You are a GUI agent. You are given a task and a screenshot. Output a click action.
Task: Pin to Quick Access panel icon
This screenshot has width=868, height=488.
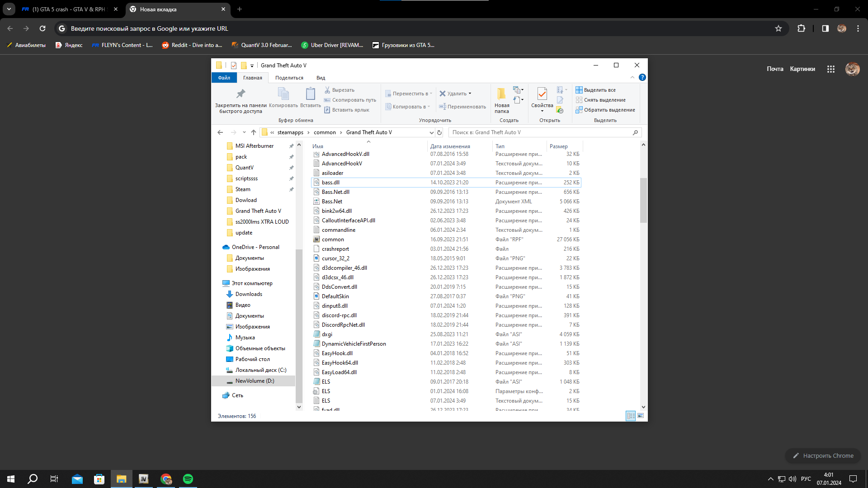241,94
